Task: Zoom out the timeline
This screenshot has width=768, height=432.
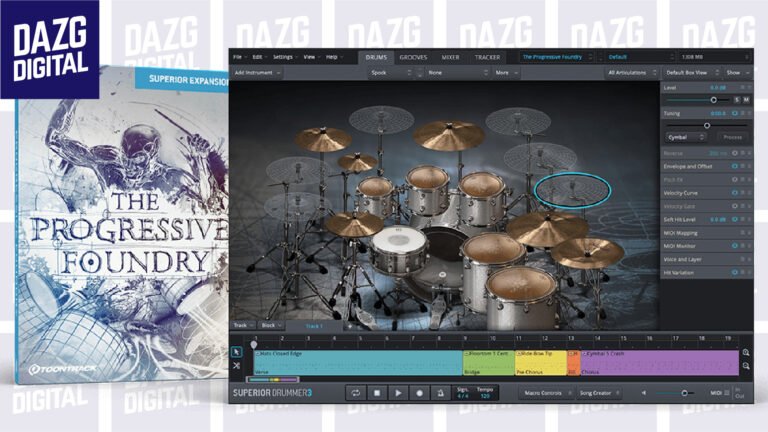Action: point(745,366)
